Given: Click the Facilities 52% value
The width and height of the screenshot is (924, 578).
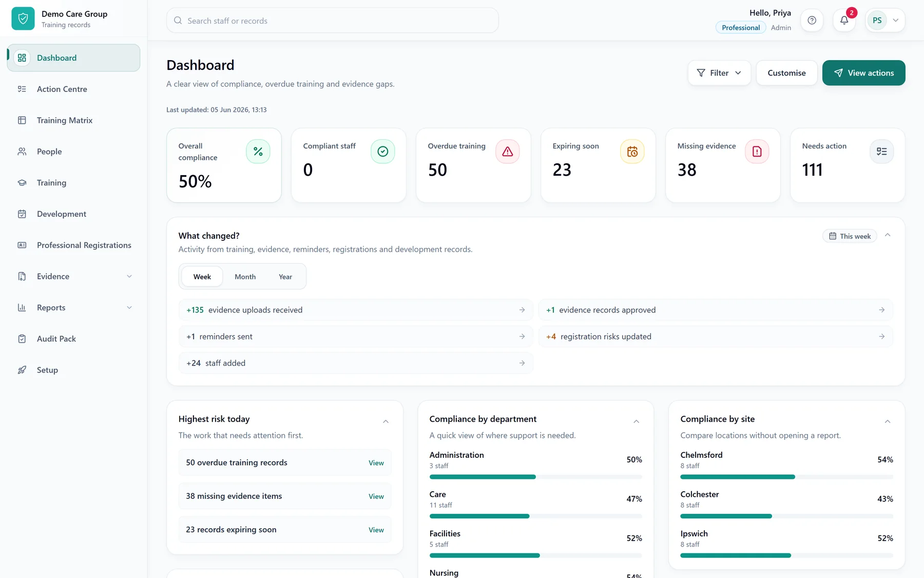Looking at the screenshot, I should pyautogui.click(x=634, y=538).
